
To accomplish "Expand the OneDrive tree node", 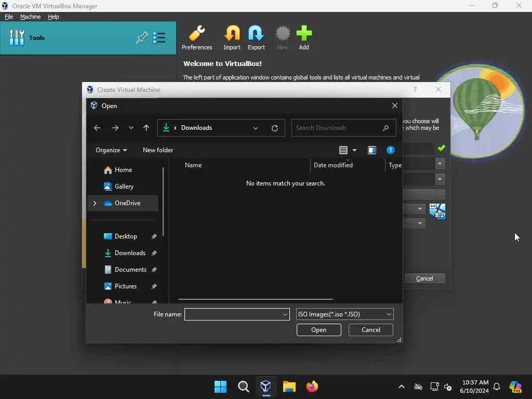I will [95, 203].
